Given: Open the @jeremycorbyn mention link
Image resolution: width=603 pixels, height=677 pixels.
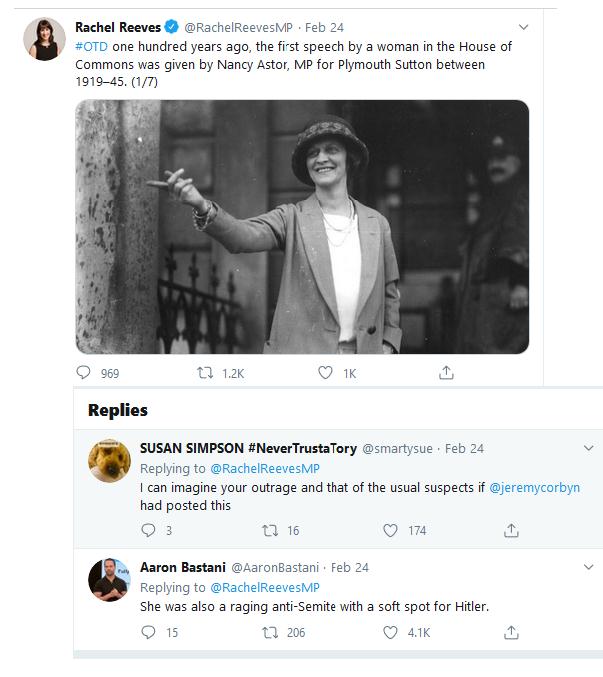Looking at the screenshot, I should 534,488.
